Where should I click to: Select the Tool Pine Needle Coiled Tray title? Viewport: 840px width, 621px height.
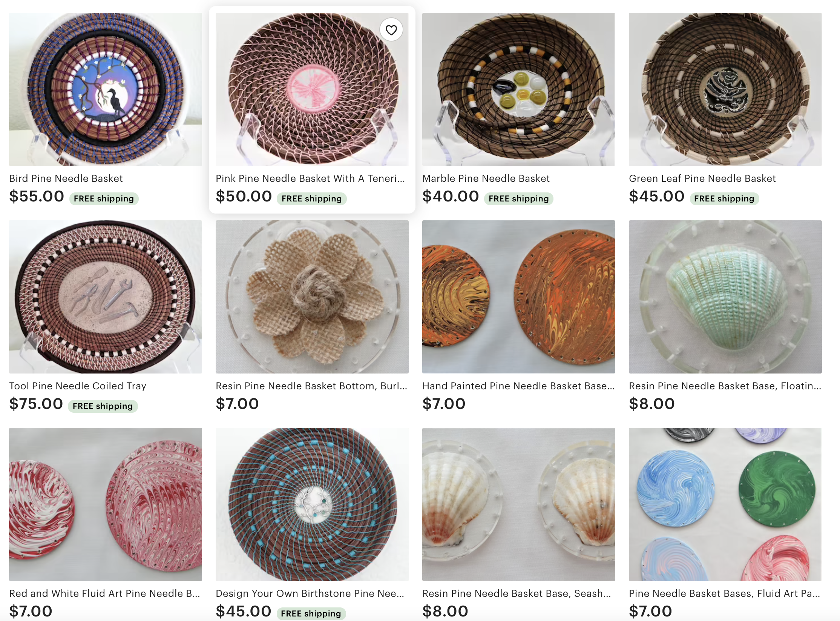pyautogui.click(x=78, y=386)
